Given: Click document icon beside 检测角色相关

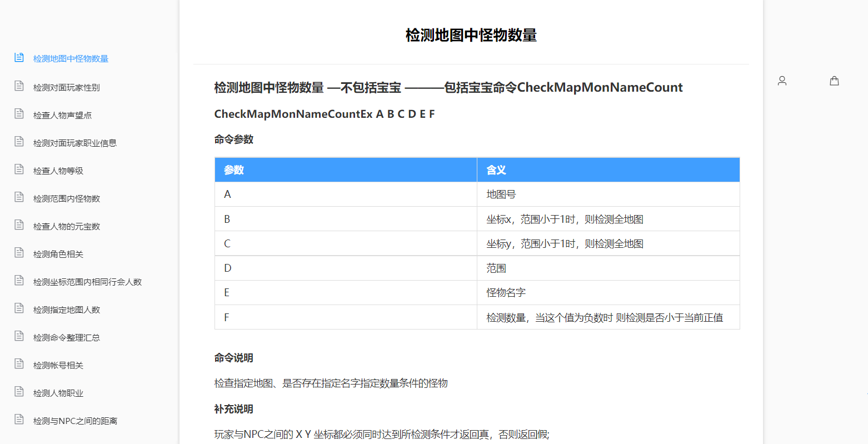Looking at the screenshot, I should point(19,253).
